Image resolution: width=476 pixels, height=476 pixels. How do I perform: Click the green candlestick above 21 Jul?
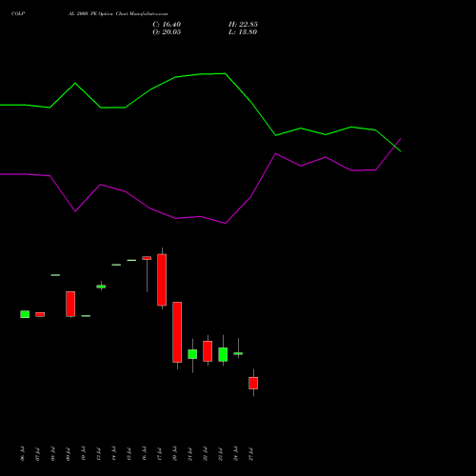(x=192, y=354)
